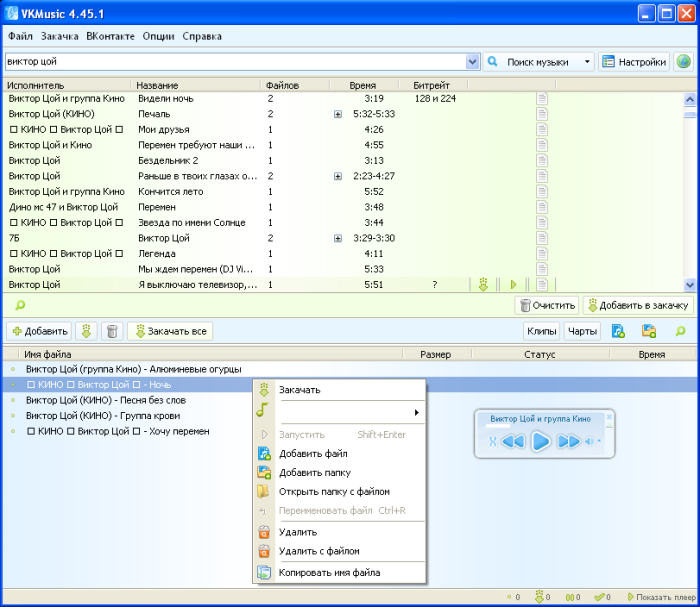Viewport: 700px width, 607px height.
Task: Choose Добавить папку in the context menu
Action: pos(339,473)
